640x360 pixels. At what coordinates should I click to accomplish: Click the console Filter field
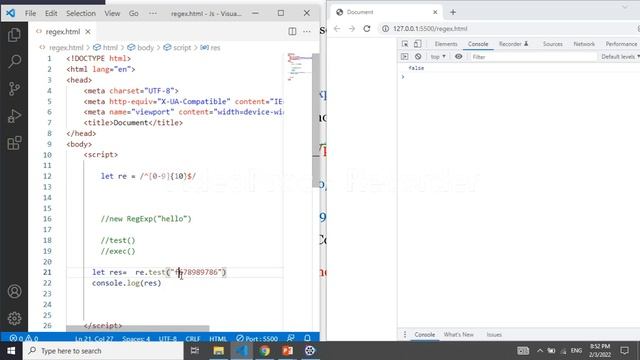(533, 57)
